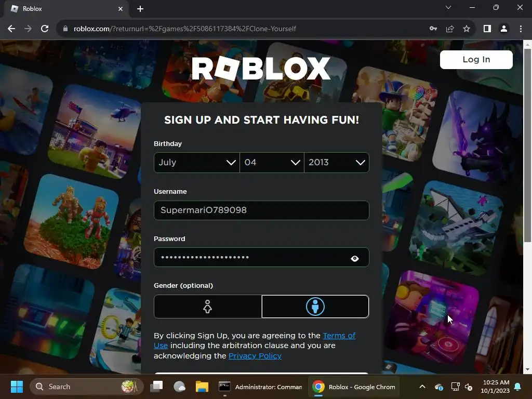Open the Chrome profile menu
Screen dimensions: 532x399
(x=504, y=29)
